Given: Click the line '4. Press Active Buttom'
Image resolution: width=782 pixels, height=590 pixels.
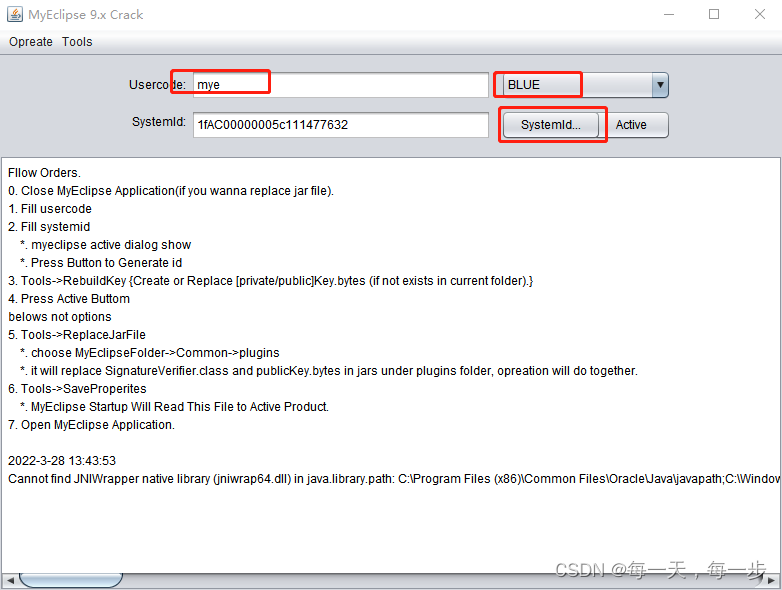Looking at the screenshot, I should pyautogui.click(x=69, y=299).
